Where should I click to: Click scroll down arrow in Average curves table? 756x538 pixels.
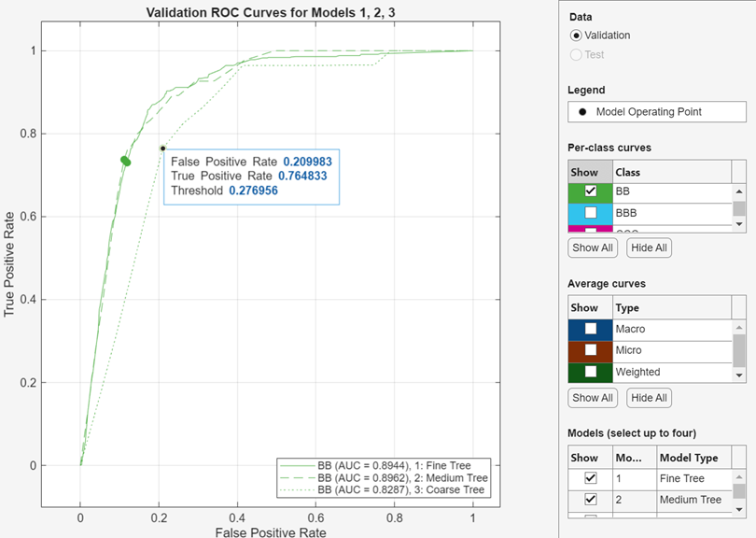coord(739,375)
